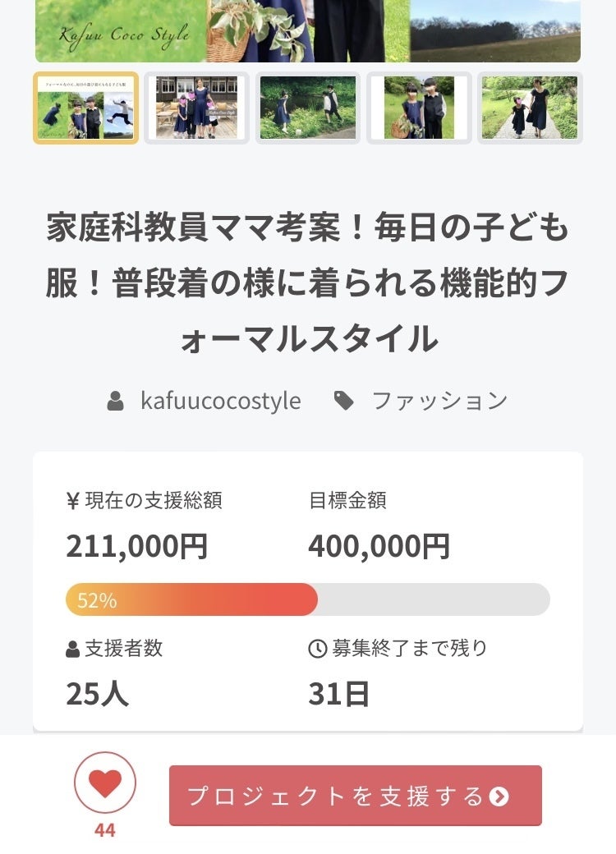
Task: Click the like count 44 below the heart
Action: [x=105, y=830]
